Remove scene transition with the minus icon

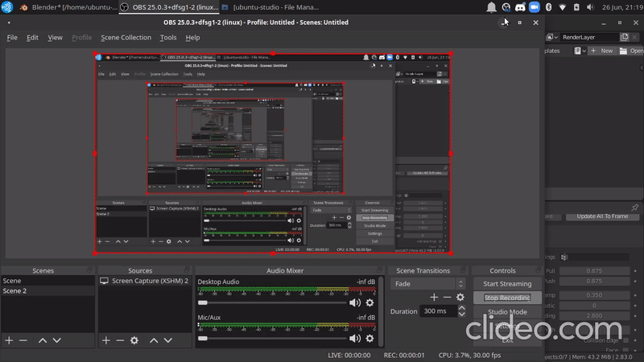[448, 297]
